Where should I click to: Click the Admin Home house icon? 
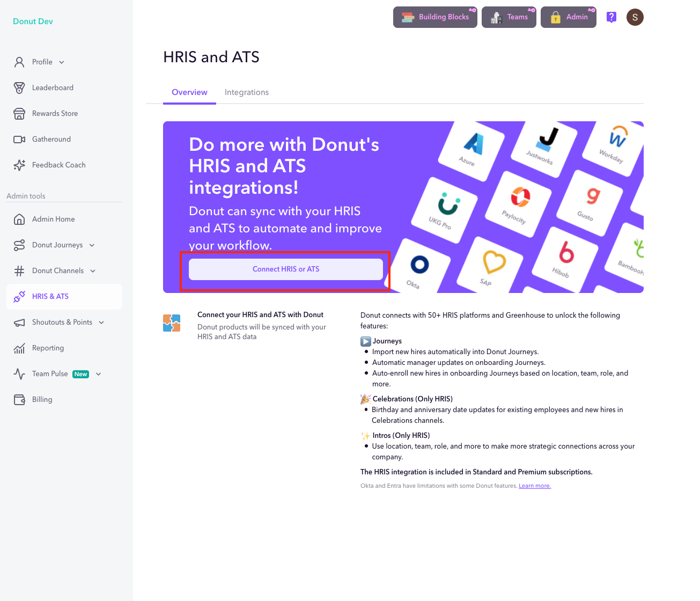(x=19, y=219)
